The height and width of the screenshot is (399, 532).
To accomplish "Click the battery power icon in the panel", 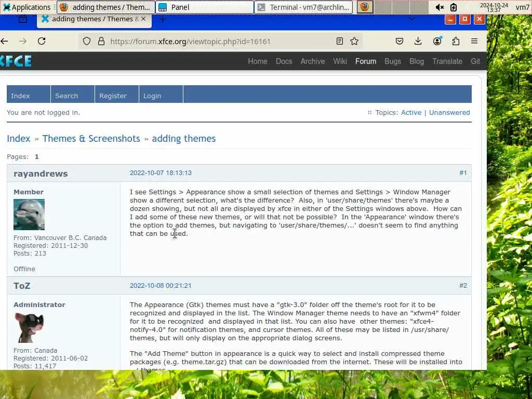I will pos(454,7).
